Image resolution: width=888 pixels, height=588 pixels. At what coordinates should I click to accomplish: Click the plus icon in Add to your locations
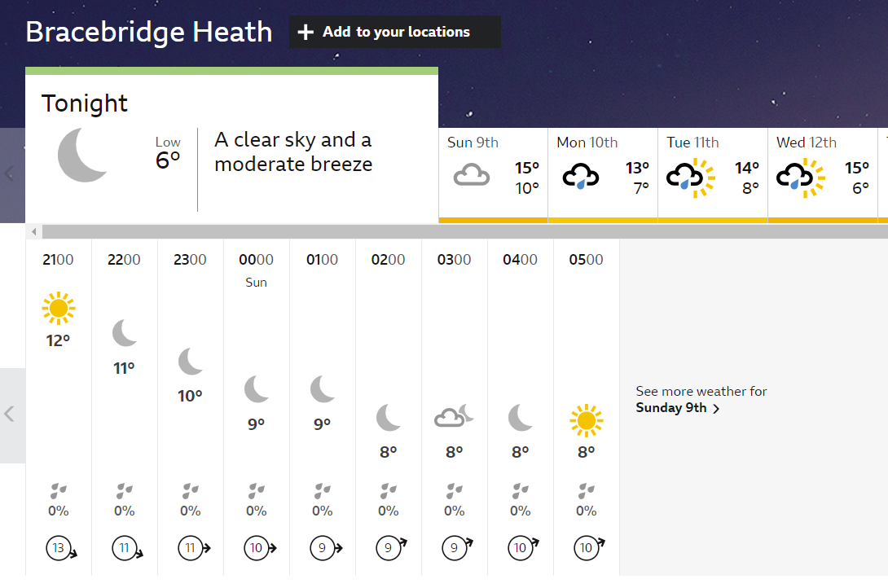(306, 33)
